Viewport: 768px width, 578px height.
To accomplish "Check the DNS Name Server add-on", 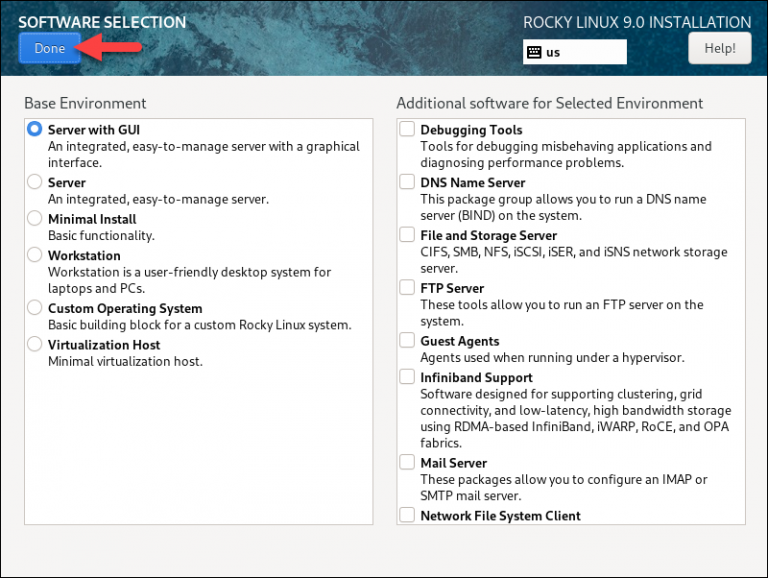I will [x=407, y=182].
